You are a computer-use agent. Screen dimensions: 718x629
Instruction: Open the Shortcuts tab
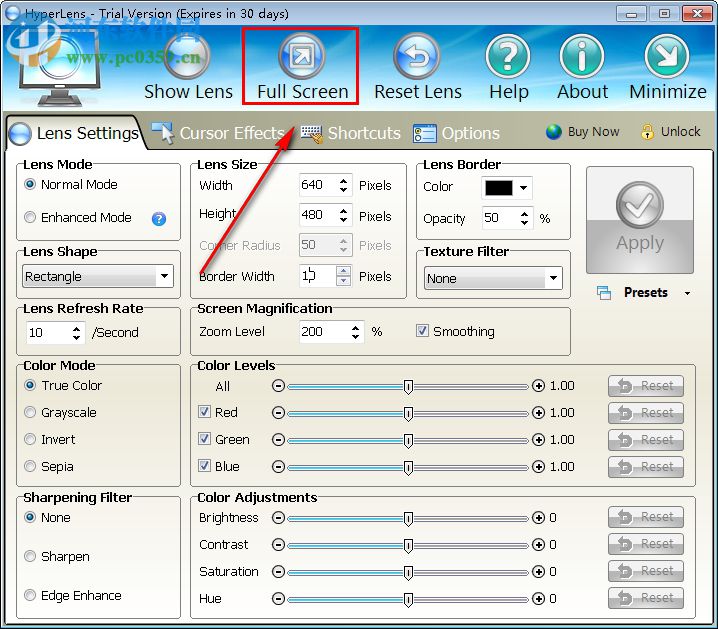351,133
